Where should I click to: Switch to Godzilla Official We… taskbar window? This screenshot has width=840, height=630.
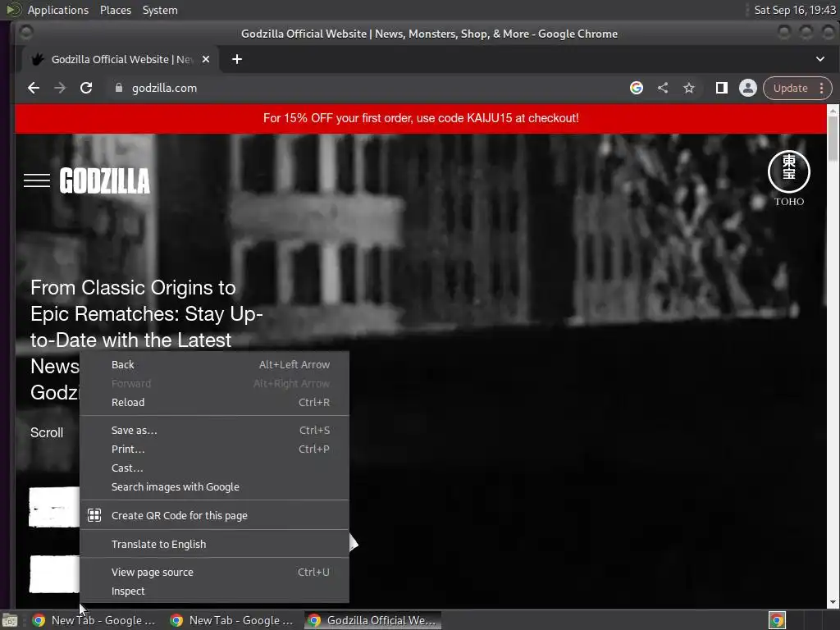coord(373,620)
